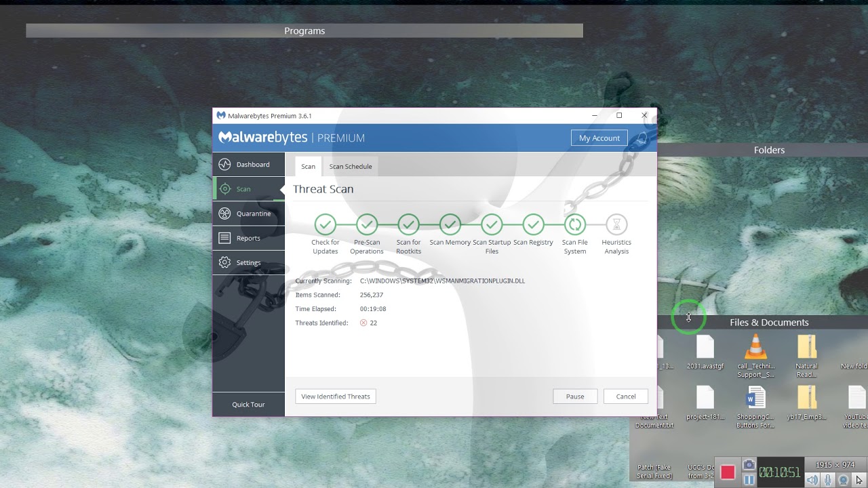The image size is (868, 488).
Task: Open Malwarebytes Settings from the sidebar
Action: pos(248,262)
